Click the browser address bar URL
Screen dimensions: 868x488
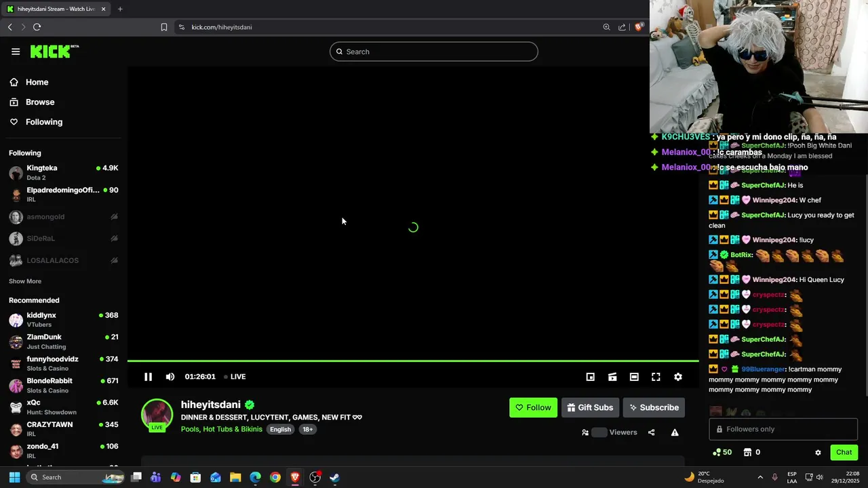point(222,27)
